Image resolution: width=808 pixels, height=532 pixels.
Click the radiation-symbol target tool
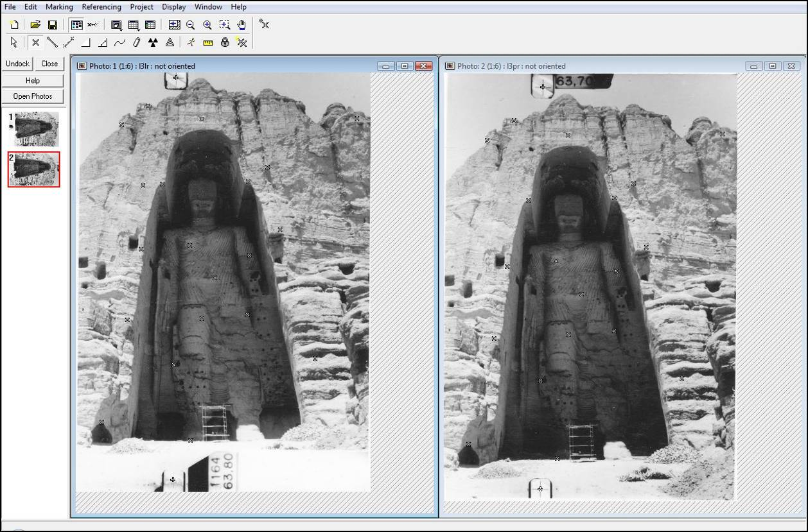[153, 42]
